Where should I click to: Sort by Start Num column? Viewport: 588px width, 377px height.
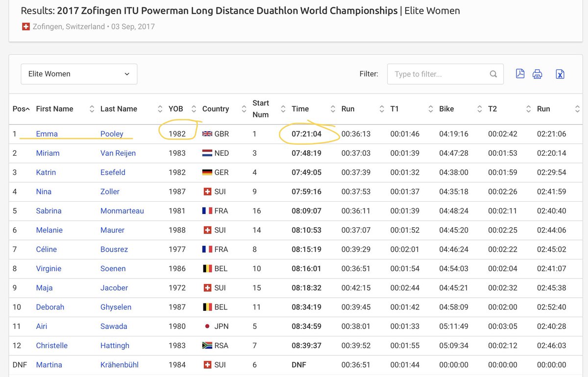(269, 109)
